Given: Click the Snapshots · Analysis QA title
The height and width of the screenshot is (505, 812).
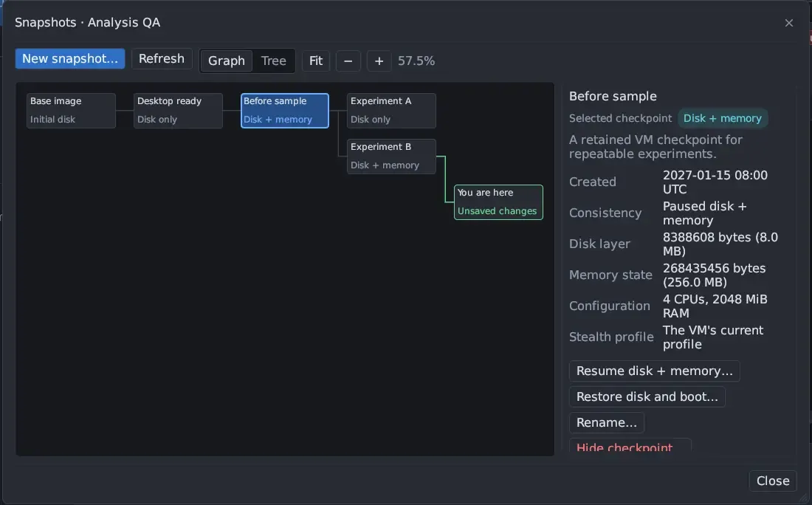Looking at the screenshot, I should [x=88, y=23].
